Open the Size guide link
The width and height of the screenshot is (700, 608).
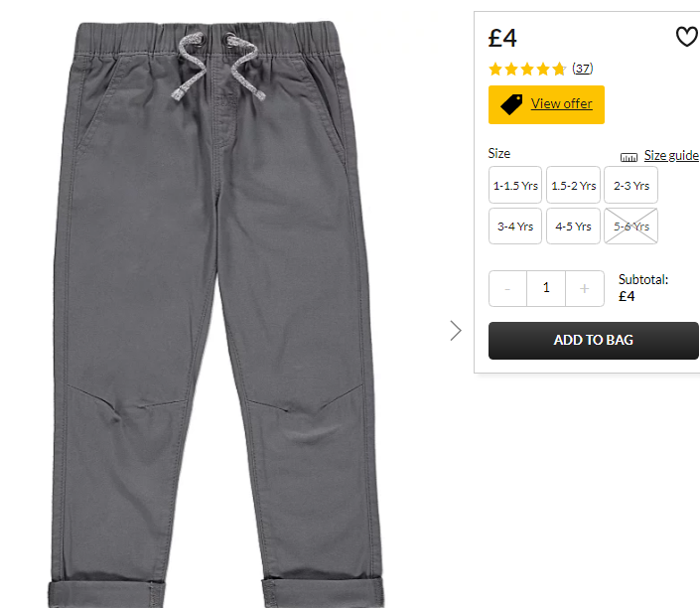coord(671,155)
